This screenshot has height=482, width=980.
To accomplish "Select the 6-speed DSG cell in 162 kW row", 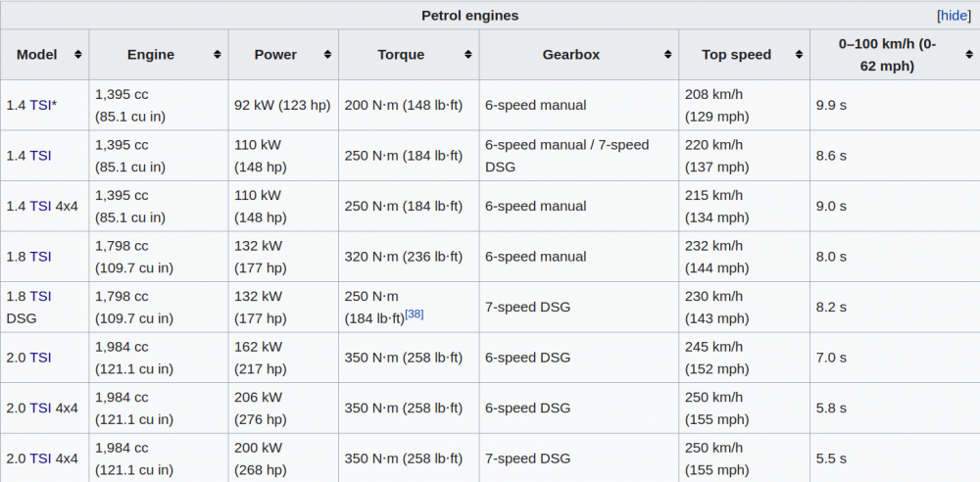I will click(x=579, y=358).
